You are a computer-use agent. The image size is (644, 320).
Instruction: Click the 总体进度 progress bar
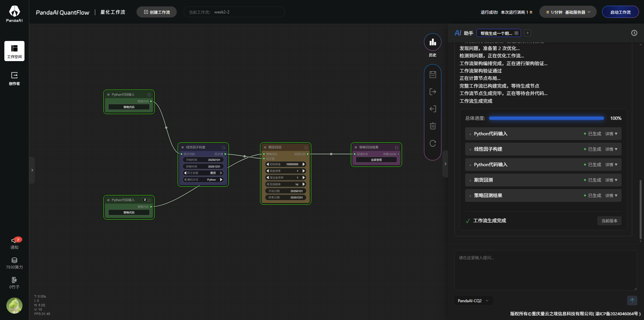pos(546,118)
